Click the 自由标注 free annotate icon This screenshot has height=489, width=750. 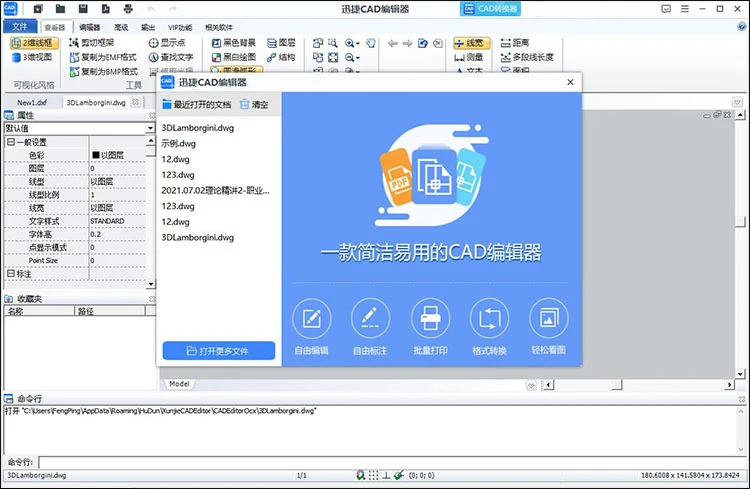tap(370, 318)
